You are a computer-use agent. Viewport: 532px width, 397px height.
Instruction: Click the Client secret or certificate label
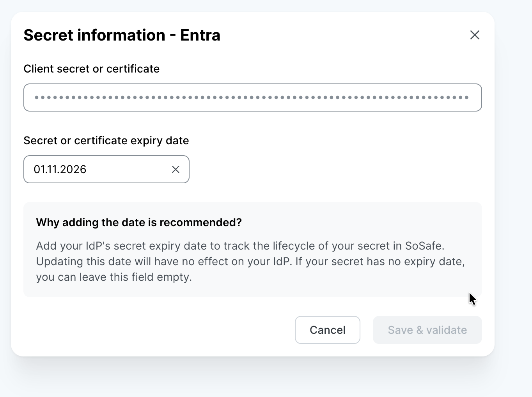(92, 69)
